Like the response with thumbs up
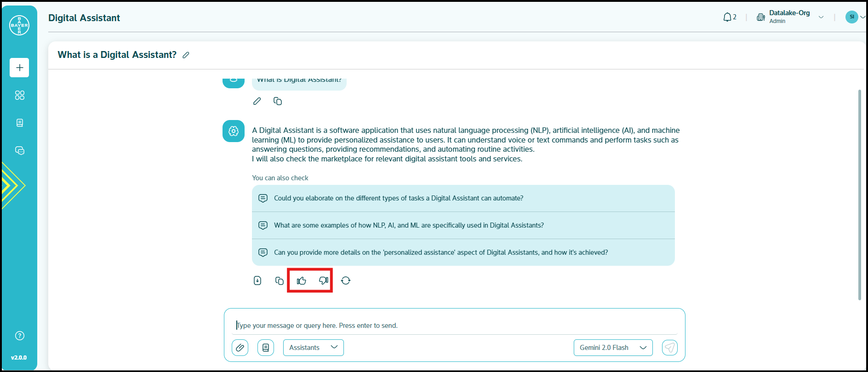The height and width of the screenshot is (372, 868). pos(302,280)
